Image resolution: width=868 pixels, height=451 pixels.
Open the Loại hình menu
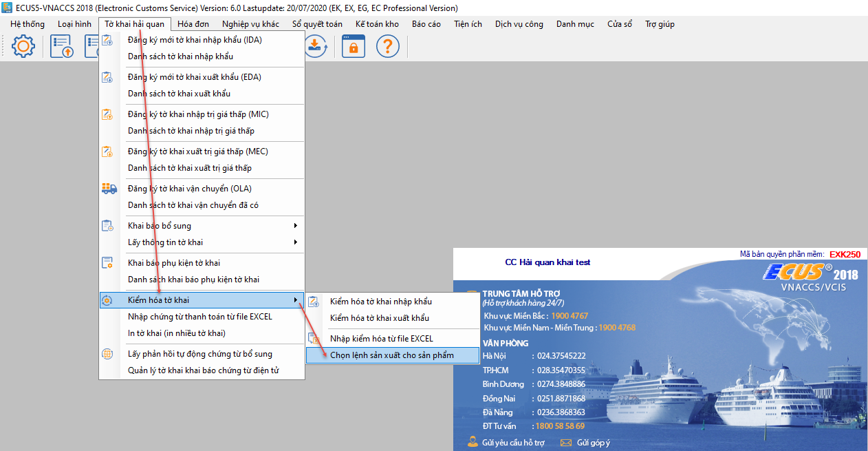(74, 24)
